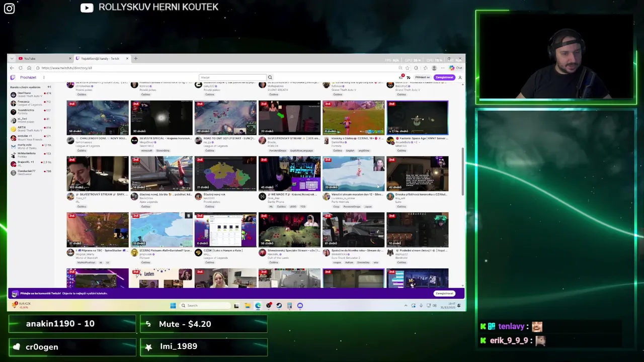
Task: Open the WE MADE IT stream title
Action: click(x=293, y=194)
